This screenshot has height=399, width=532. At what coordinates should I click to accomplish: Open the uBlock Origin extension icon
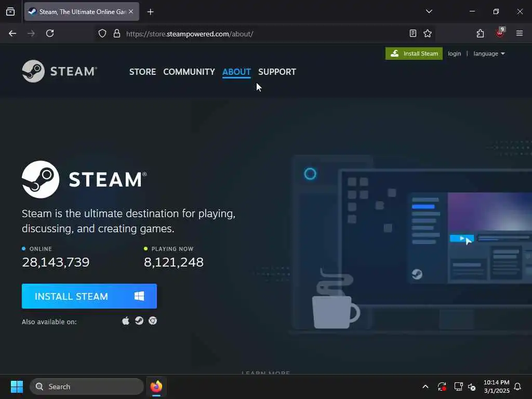(500, 33)
